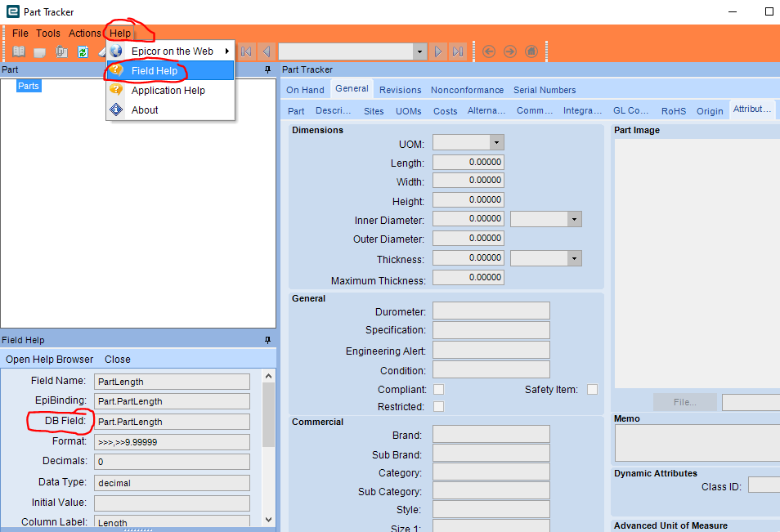Switch to the On Hand tab
The image size is (780, 532).
[305, 90]
